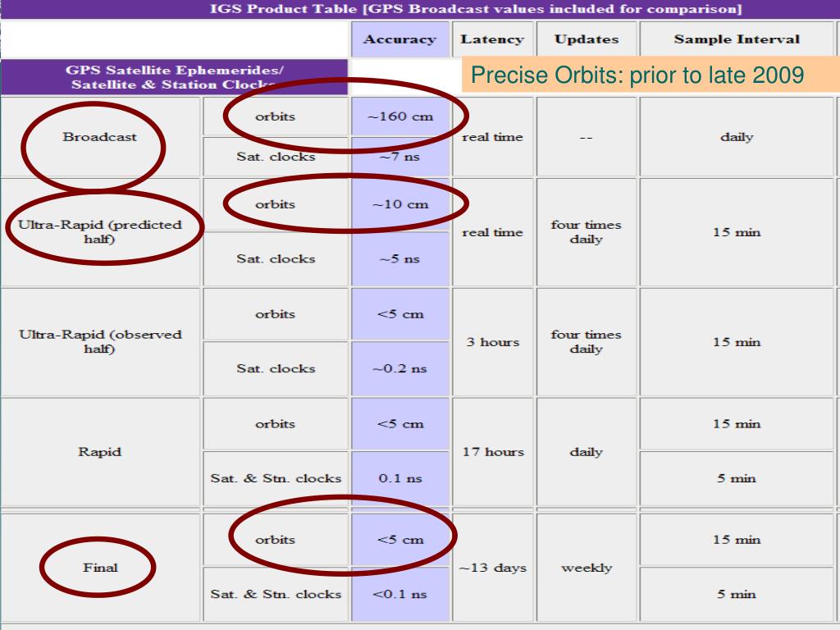Click the "Sample Interval" column header
Image resolution: width=840 pixels, height=630 pixels.
(737, 39)
